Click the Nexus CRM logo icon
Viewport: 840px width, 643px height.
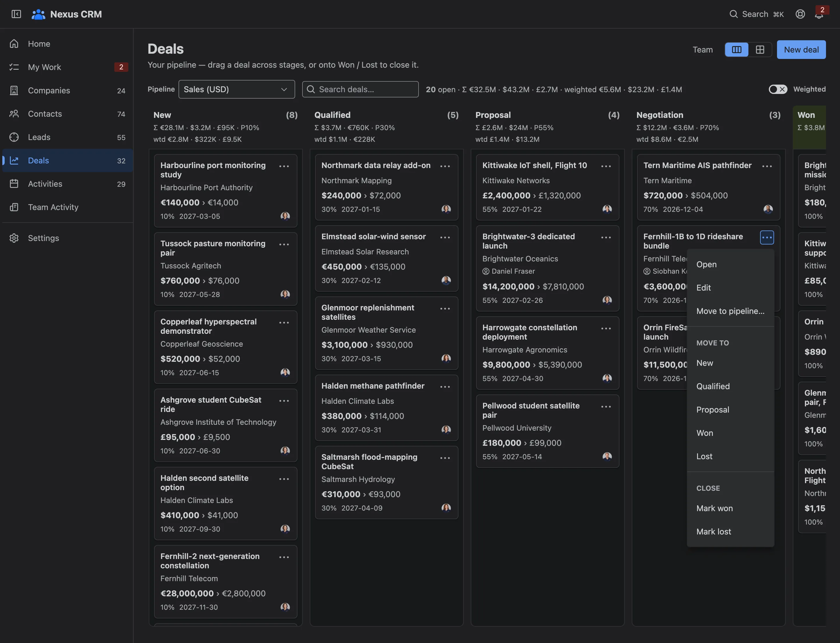tap(38, 14)
